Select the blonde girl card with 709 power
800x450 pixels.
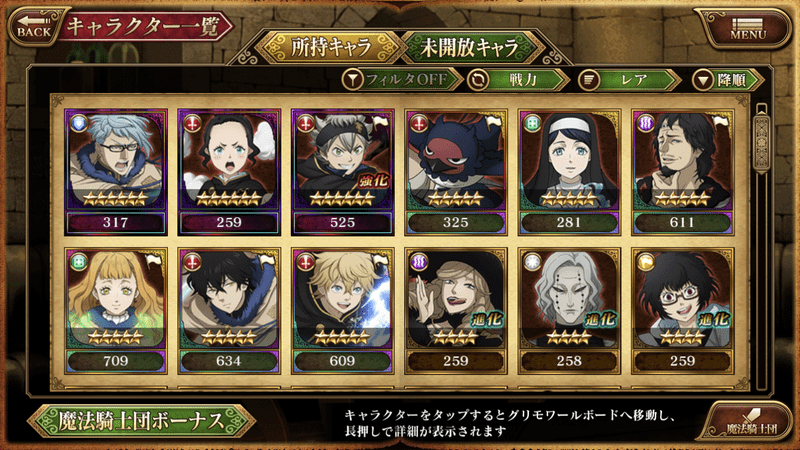click(x=116, y=311)
